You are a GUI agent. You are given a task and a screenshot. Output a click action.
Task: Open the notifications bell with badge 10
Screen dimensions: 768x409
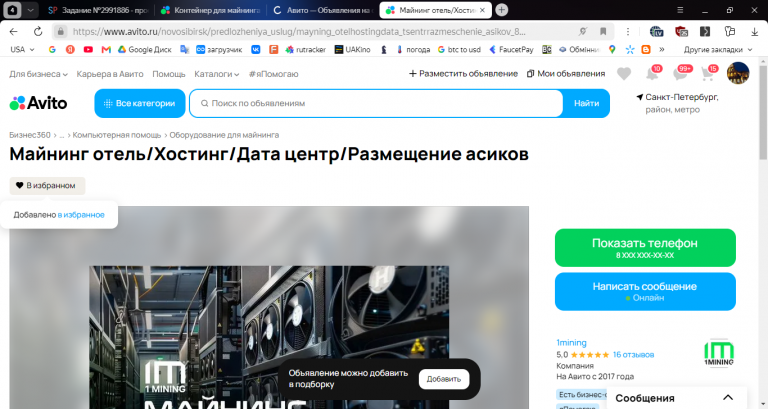point(652,73)
